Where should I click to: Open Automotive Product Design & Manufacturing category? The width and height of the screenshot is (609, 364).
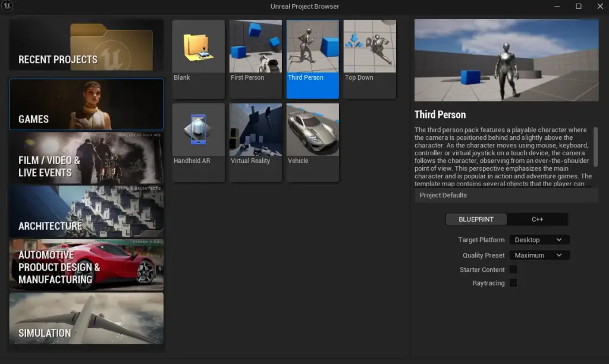pyautogui.click(x=86, y=265)
